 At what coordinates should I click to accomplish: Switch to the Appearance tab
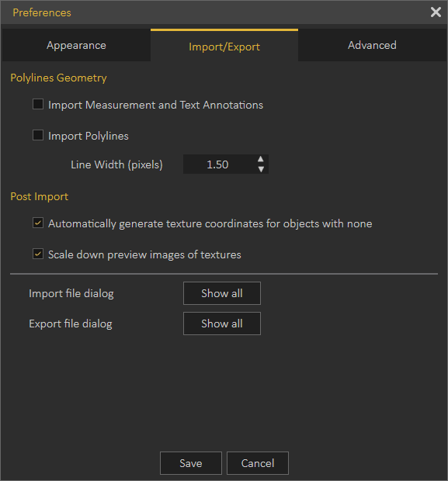[76, 45]
